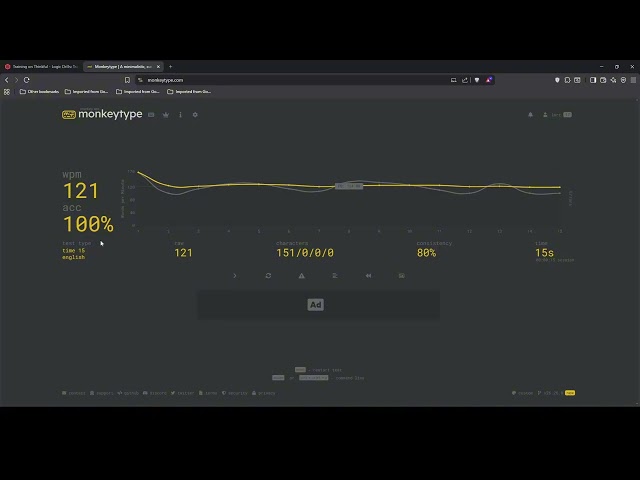Click the next test arrow icon
This screenshot has height=480, width=640.
(x=235, y=276)
